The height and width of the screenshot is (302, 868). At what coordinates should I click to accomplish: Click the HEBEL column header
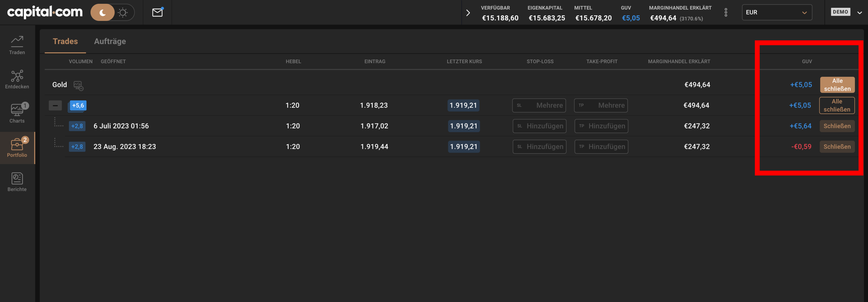tap(293, 61)
